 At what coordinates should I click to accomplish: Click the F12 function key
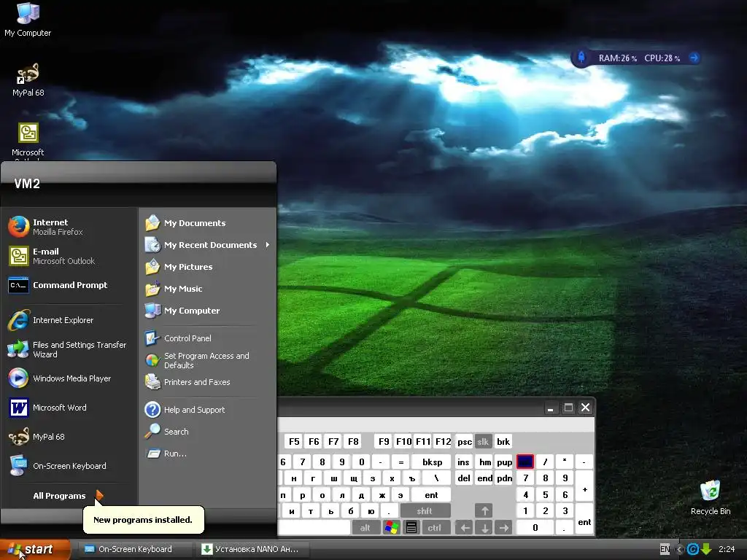[x=443, y=441]
